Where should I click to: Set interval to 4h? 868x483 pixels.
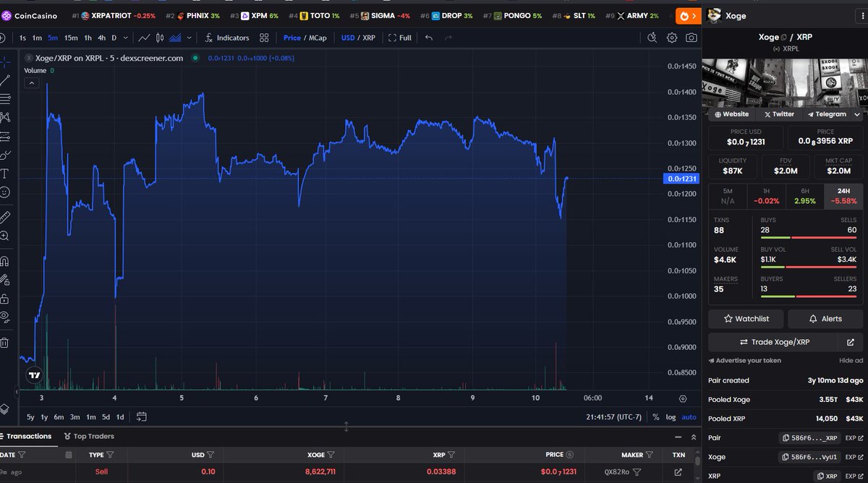pyautogui.click(x=101, y=38)
